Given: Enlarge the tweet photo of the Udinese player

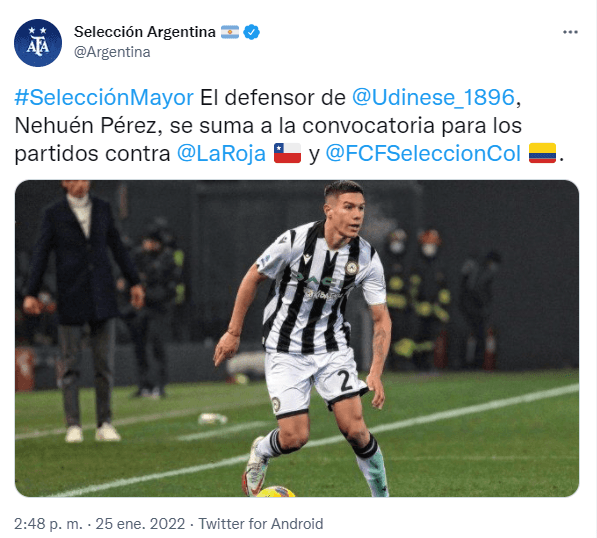Looking at the screenshot, I should point(297,338).
